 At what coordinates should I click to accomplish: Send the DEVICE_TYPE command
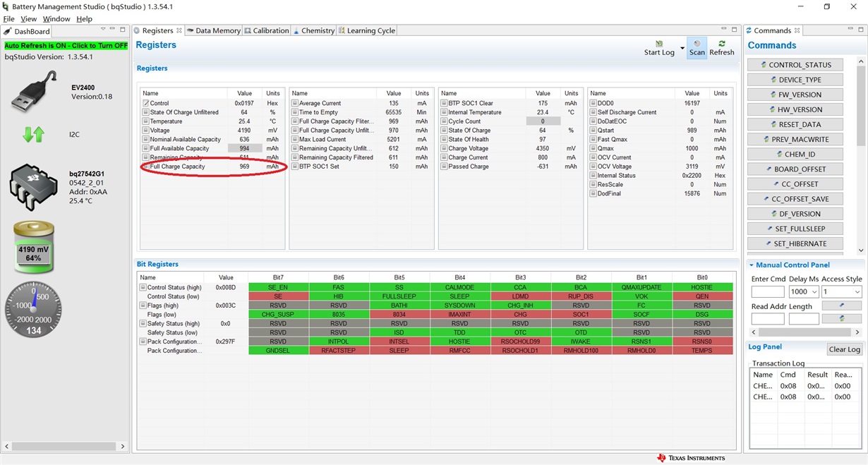795,80
